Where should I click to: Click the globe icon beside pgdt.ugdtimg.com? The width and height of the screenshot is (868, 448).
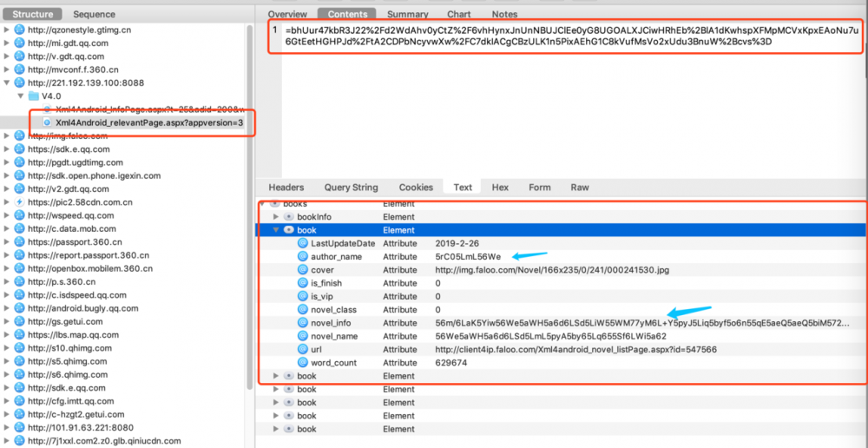click(x=20, y=162)
